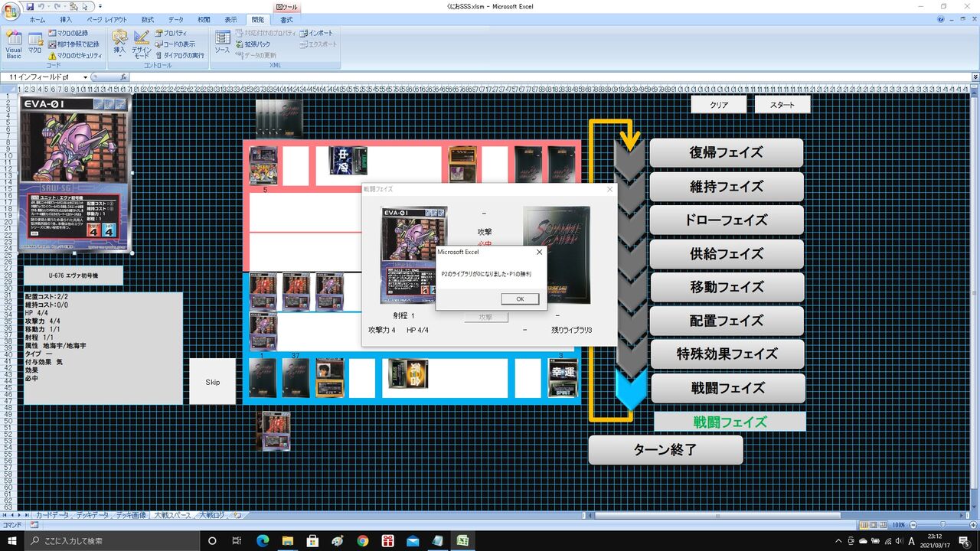Switch to the ホーム tab
The image size is (980, 551).
coord(37,19)
